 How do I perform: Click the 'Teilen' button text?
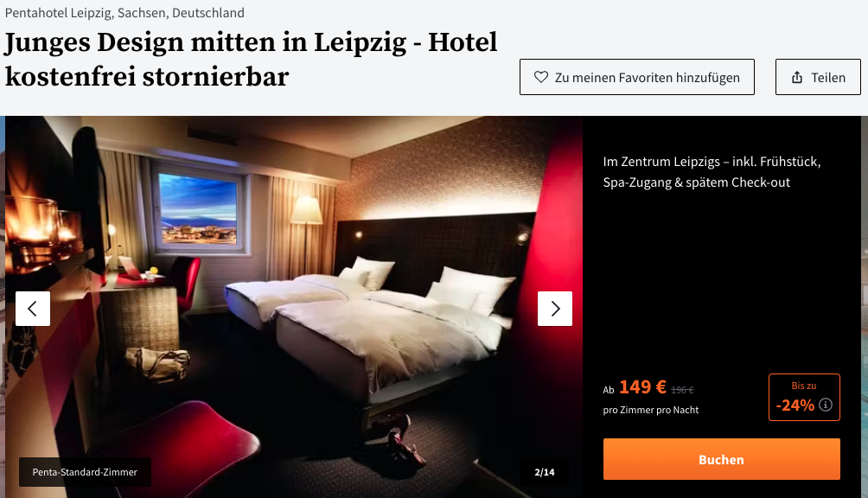click(828, 78)
